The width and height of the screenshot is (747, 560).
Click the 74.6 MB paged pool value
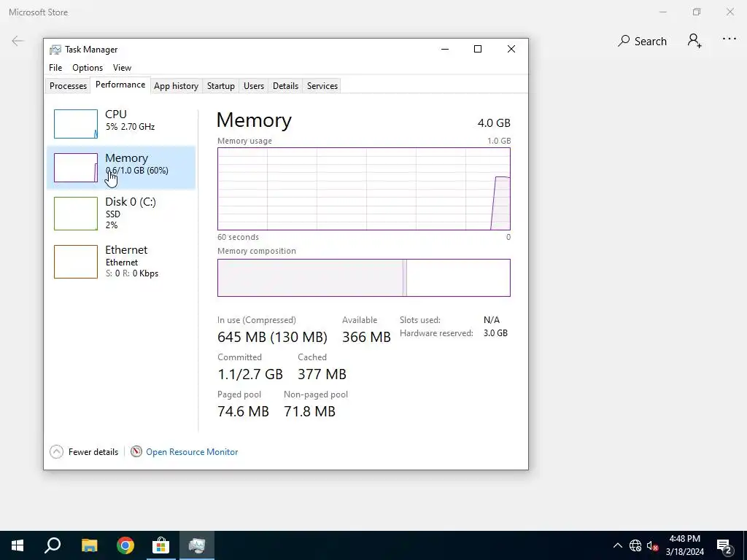point(243,411)
